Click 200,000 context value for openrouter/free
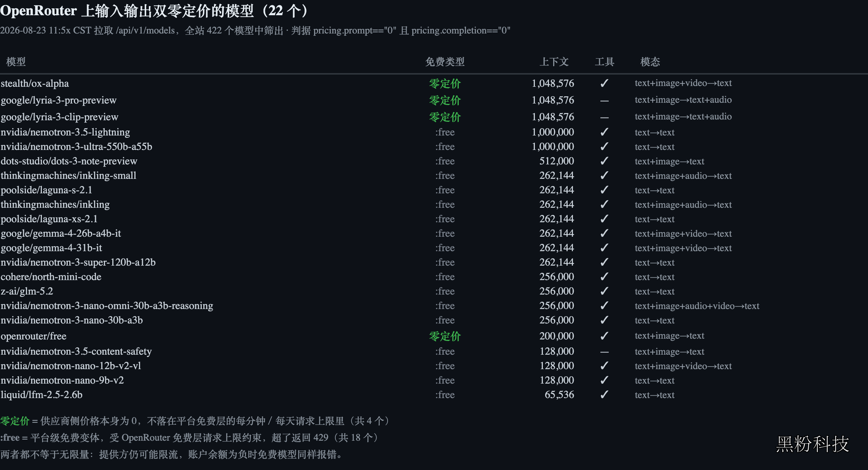The height and width of the screenshot is (470, 868). (557, 336)
